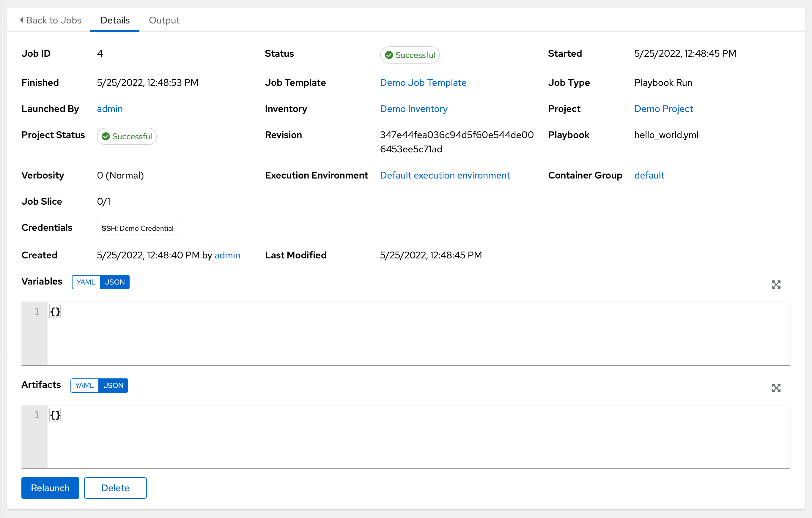This screenshot has width=812, height=518.
Task: Open the Demo Job Template link
Action: coord(423,83)
